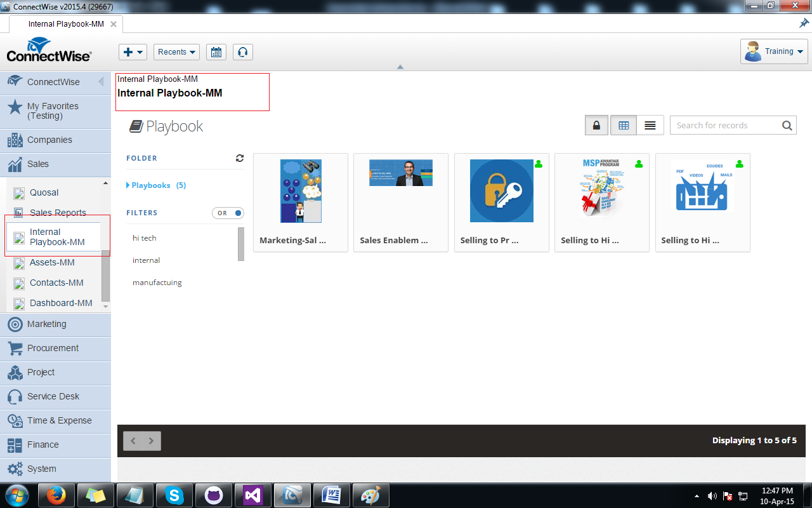Click green user icon on MSP Advantage card
Viewport: 812px width, 508px height.
(x=639, y=164)
